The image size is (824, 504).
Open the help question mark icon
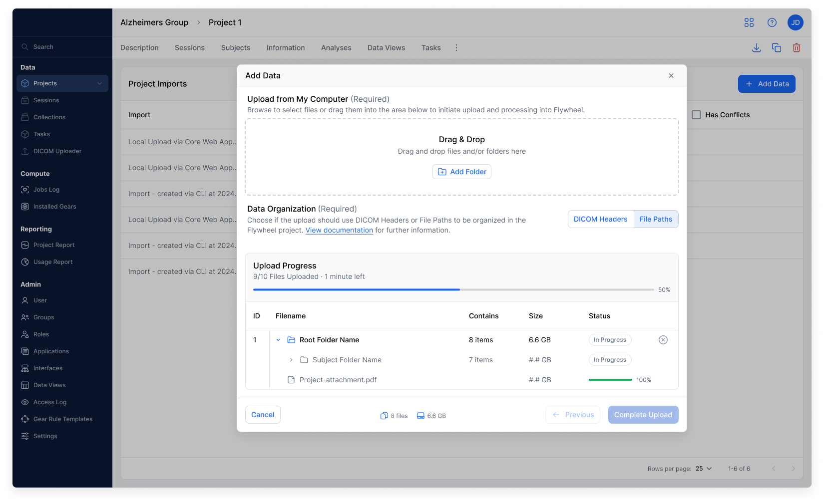pos(772,22)
